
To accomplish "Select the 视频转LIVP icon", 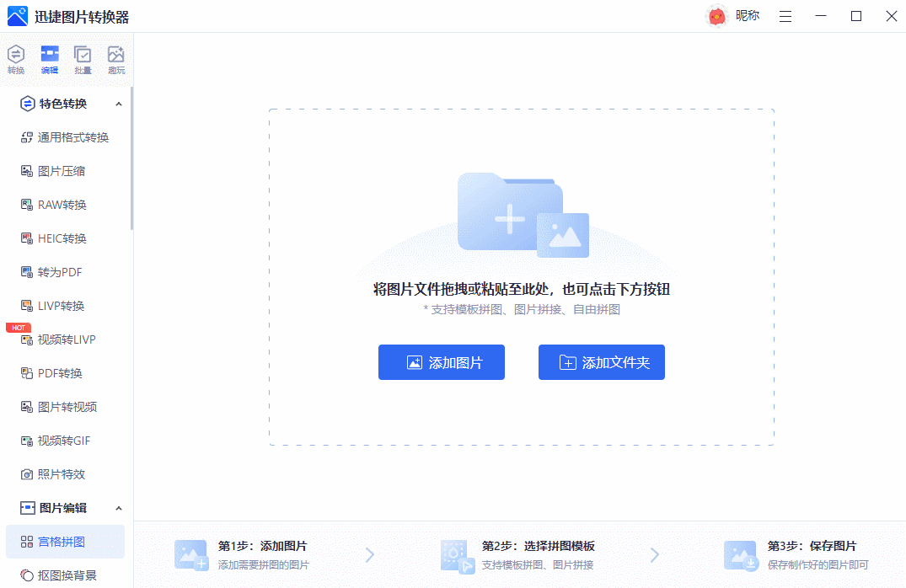I will point(27,339).
